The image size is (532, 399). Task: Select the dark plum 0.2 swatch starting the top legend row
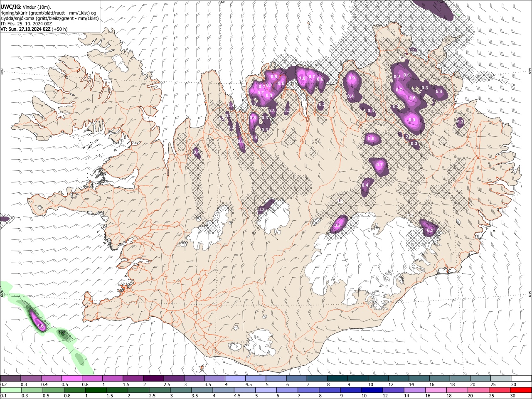tap(10, 379)
